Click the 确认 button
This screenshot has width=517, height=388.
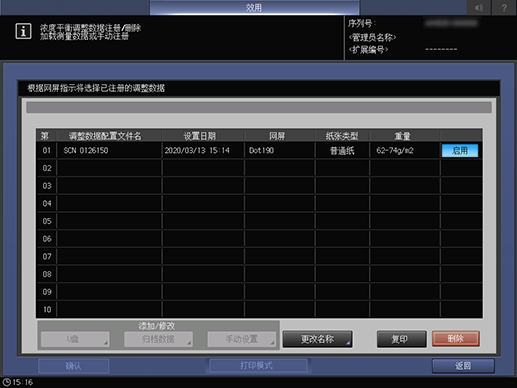pos(74,366)
